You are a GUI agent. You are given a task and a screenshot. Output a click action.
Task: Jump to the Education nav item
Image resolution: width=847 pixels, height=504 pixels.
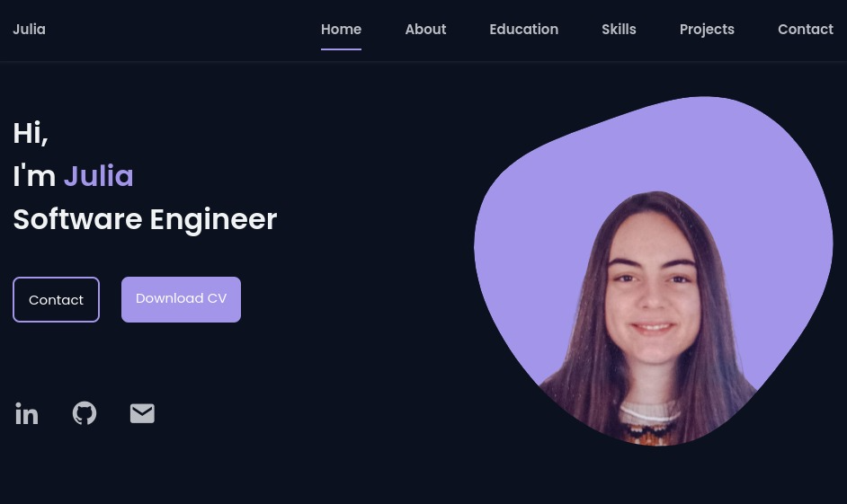[523, 29]
